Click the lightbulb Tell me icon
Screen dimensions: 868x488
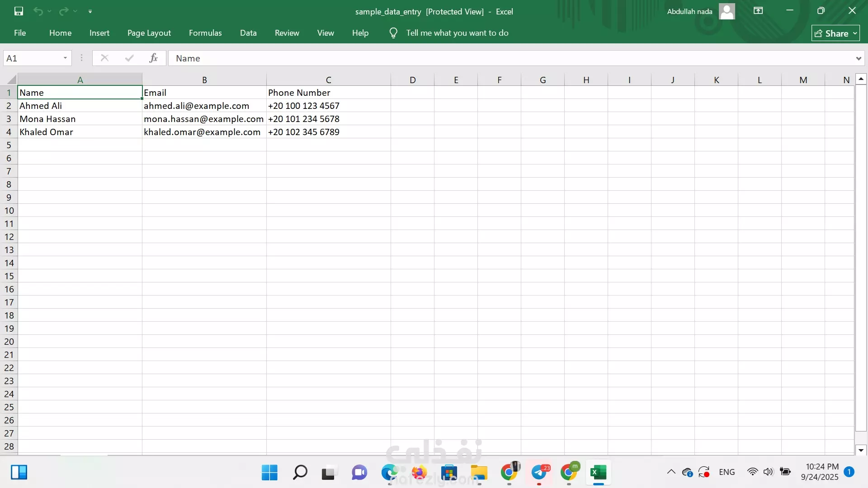(x=393, y=33)
